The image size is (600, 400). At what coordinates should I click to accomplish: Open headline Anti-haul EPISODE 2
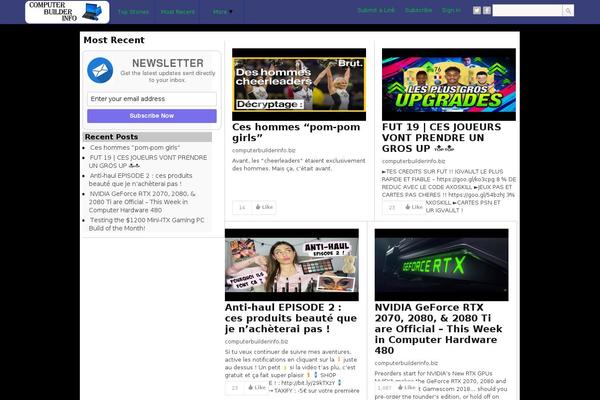pos(291,318)
